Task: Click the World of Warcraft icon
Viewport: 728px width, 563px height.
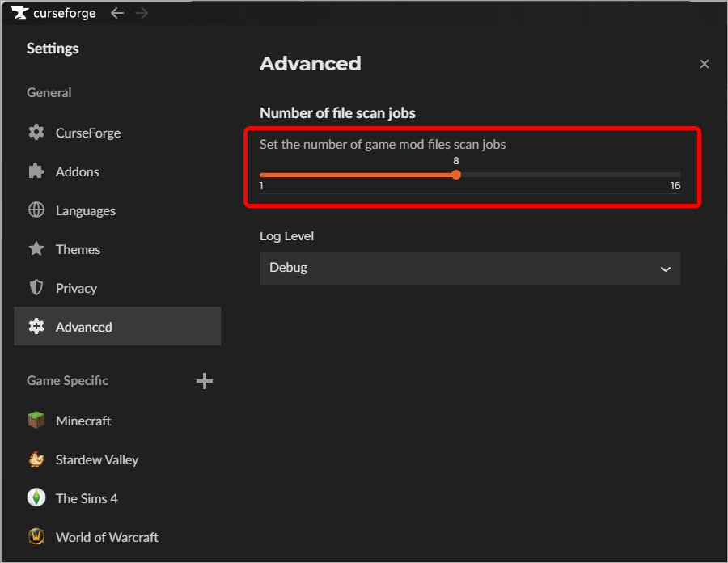Action: [36, 536]
